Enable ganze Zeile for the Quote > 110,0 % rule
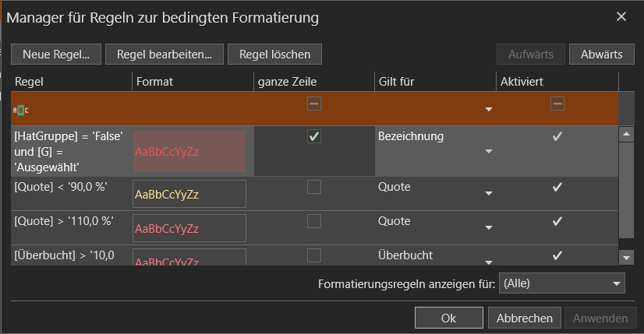Viewport: 644px width, 334px height. coord(314,221)
